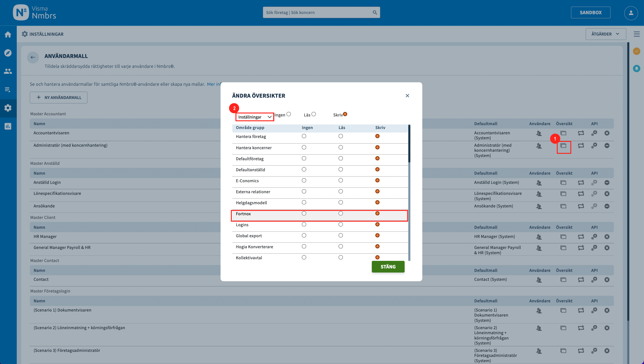Screen dimensions: 644x364
Task: Open overview icon for Anställd Login
Action: (x=563, y=183)
